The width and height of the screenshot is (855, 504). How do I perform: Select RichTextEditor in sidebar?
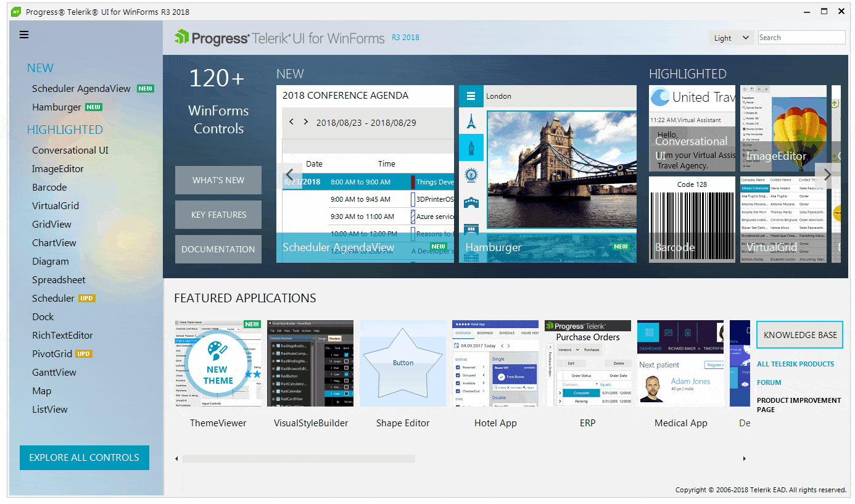click(62, 336)
